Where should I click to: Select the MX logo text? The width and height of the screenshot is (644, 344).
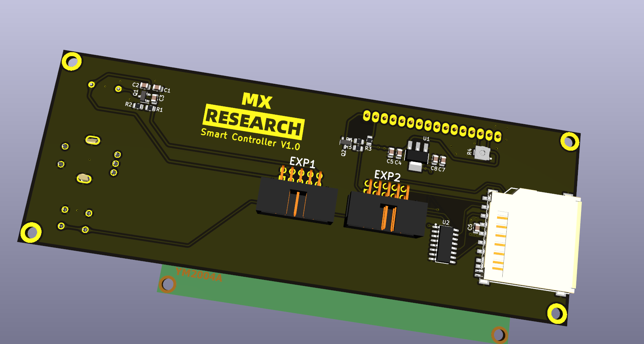257,101
